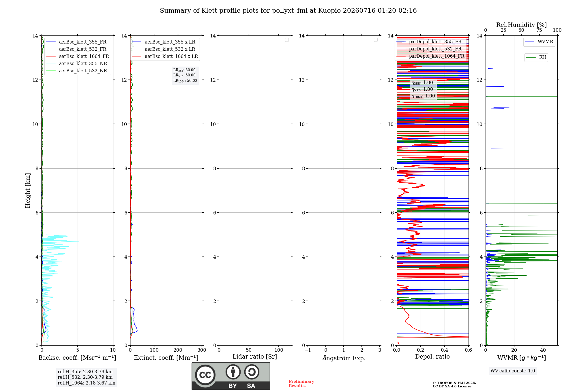Click the ref.H_1064: 2.18-3.67 km text
577x392 pixels.
pyautogui.click(x=86, y=383)
